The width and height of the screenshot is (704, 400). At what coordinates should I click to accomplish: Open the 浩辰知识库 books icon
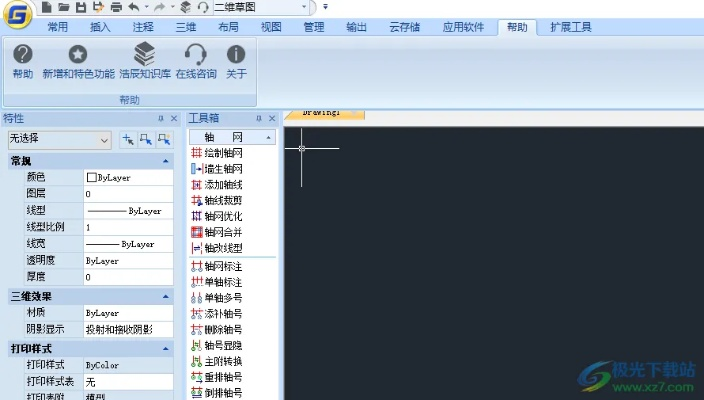(145, 55)
